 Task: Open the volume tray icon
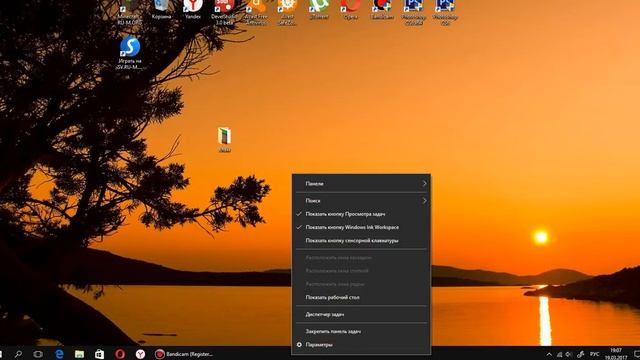[x=569, y=354]
